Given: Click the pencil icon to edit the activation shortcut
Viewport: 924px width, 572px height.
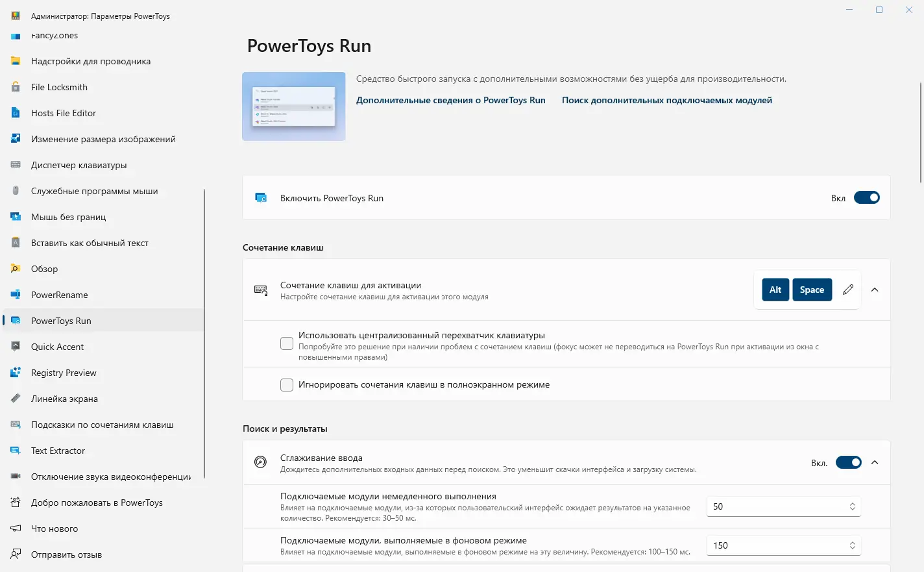Looking at the screenshot, I should (848, 290).
